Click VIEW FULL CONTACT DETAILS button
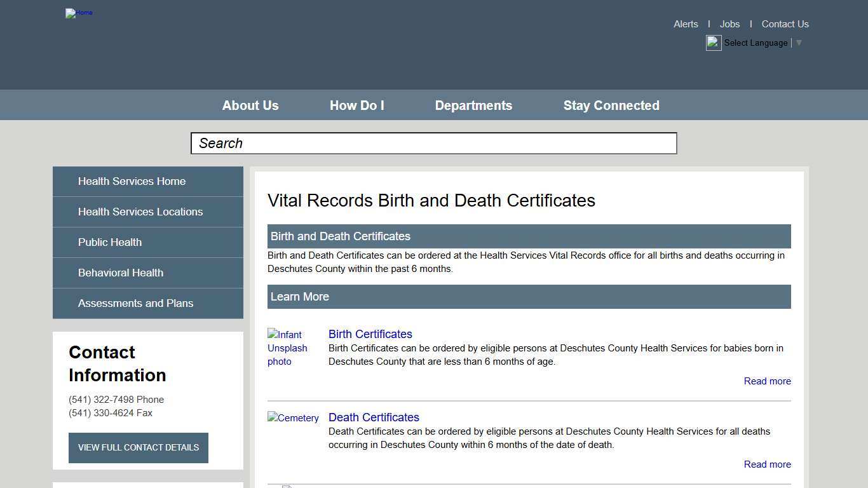The image size is (868, 488). pyautogui.click(x=138, y=447)
